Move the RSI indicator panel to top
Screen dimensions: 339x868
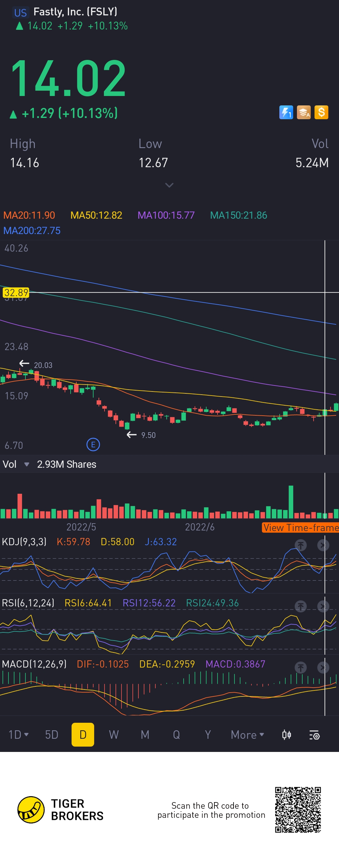300,606
